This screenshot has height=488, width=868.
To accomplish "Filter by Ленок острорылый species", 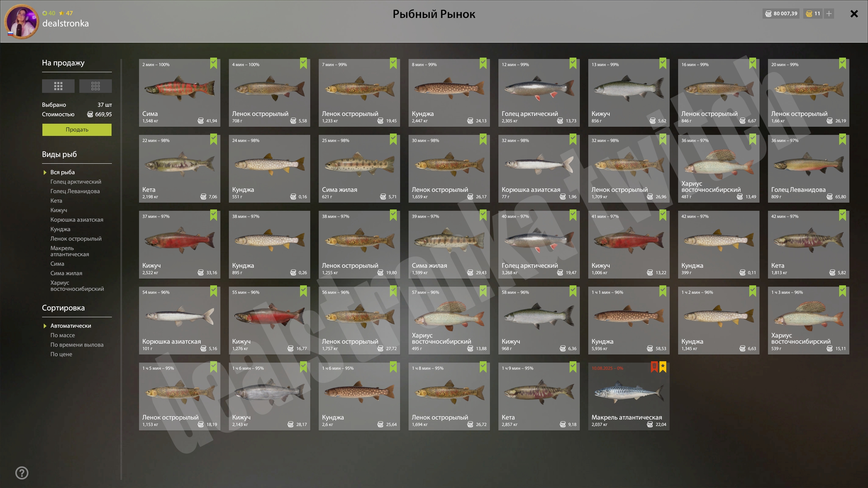I will pyautogui.click(x=76, y=239).
